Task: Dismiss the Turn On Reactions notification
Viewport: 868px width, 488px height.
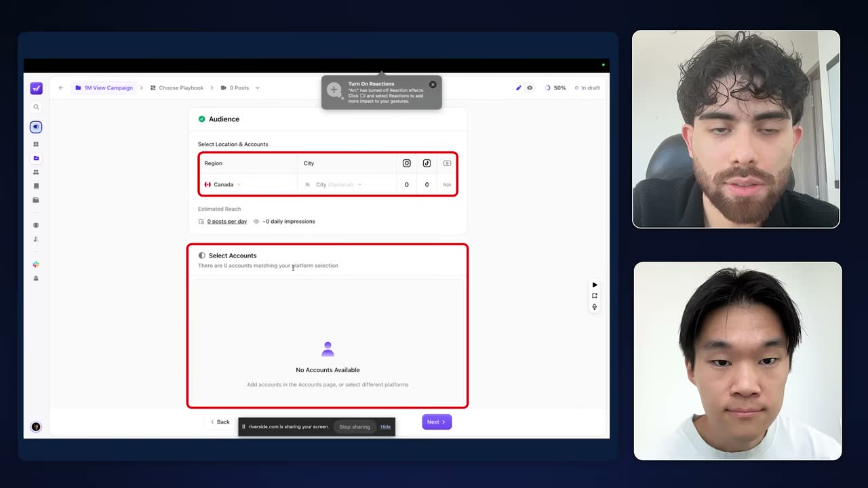Action: tap(433, 85)
